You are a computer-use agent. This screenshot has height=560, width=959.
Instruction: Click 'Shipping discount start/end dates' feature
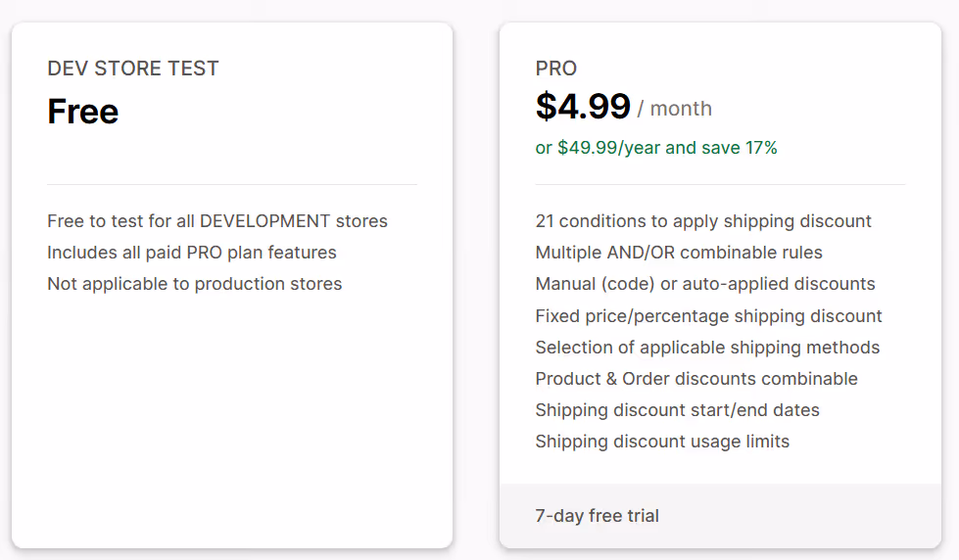pyautogui.click(x=677, y=409)
